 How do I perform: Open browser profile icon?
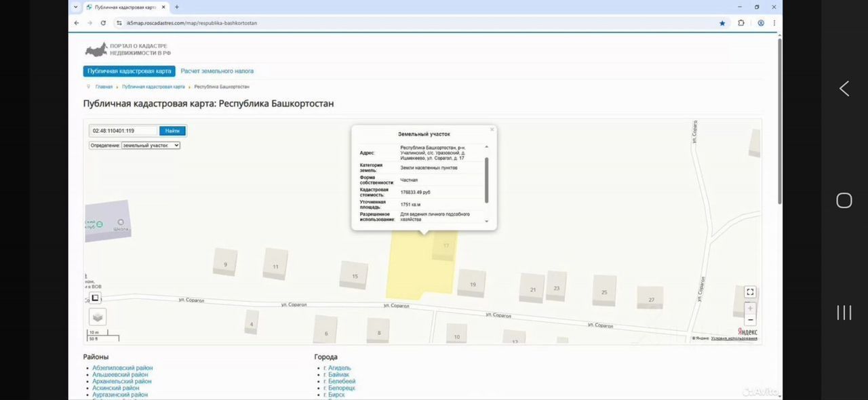point(761,23)
